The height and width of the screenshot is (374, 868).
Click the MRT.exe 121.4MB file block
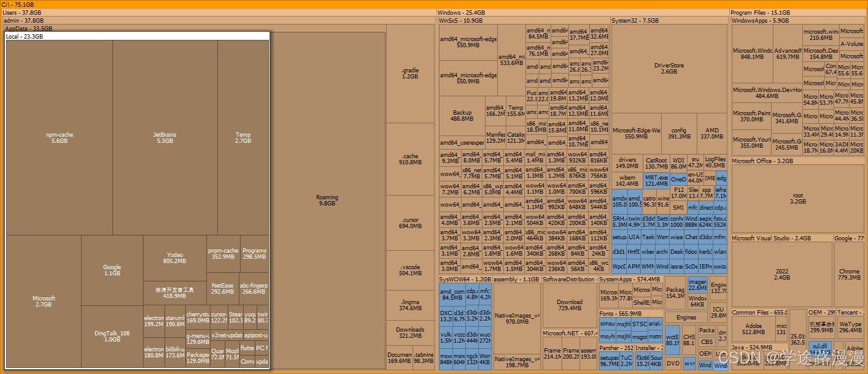[656, 180]
